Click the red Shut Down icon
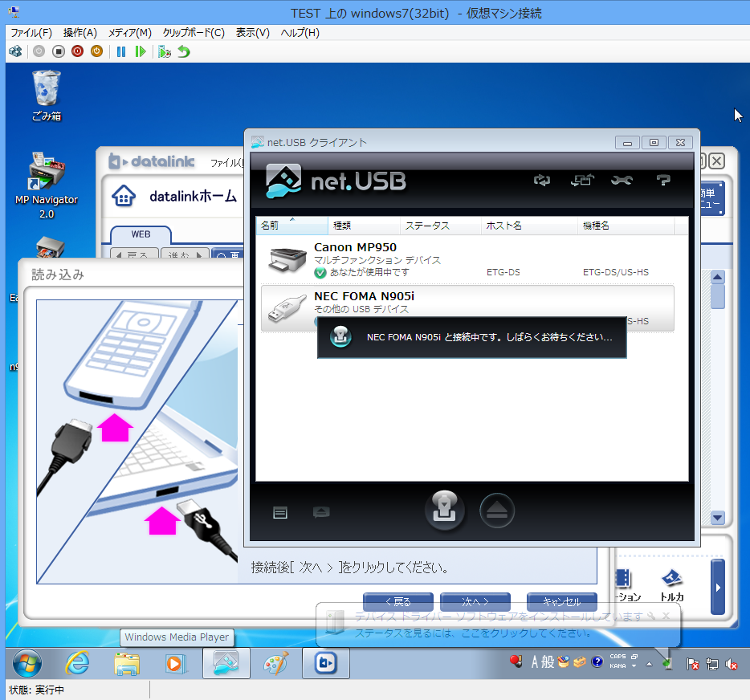750x700 pixels. (77, 51)
